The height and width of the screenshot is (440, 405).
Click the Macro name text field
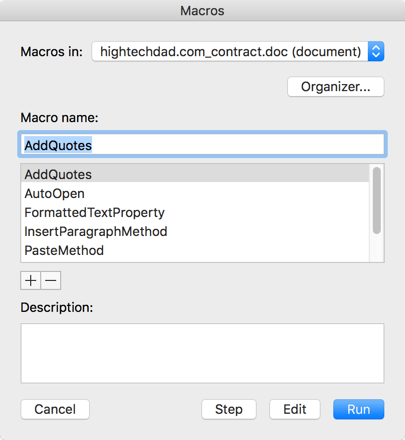point(202,145)
